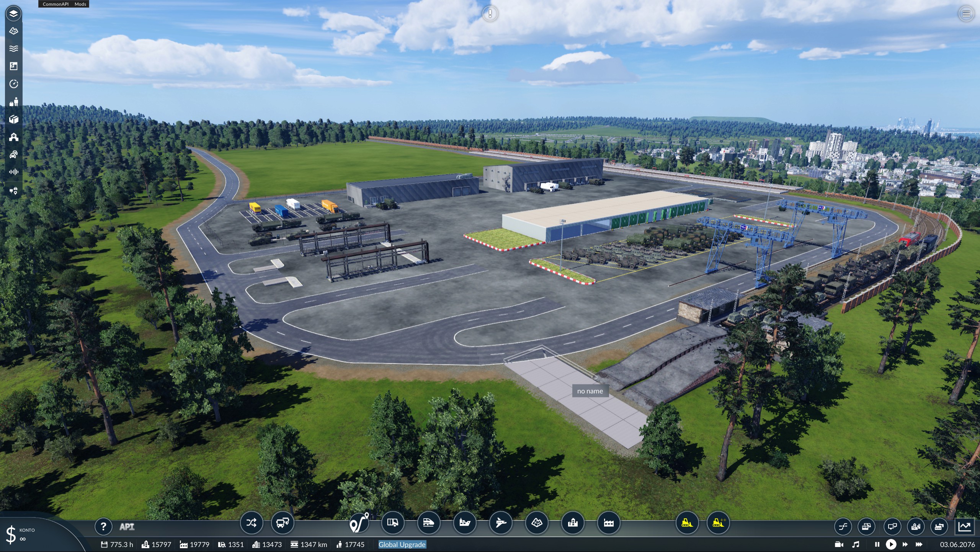Toggle the traffic layer with cars
Image resolution: width=980 pixels, height=552 pixels.
[14, 154]
